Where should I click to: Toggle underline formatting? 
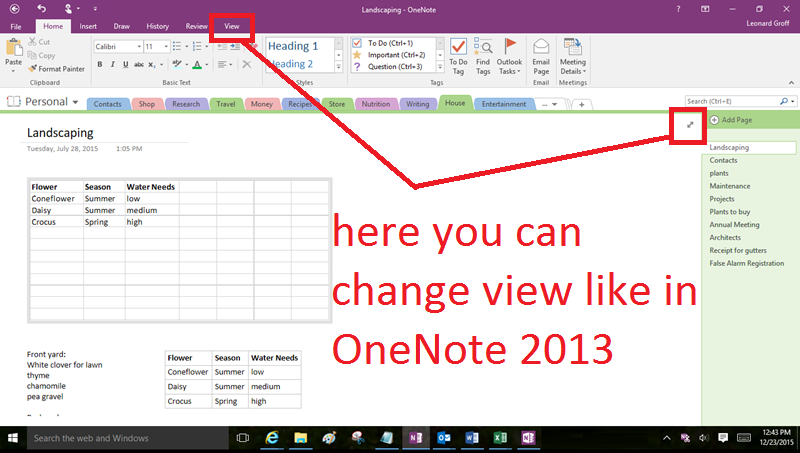(x=126, y=64)
